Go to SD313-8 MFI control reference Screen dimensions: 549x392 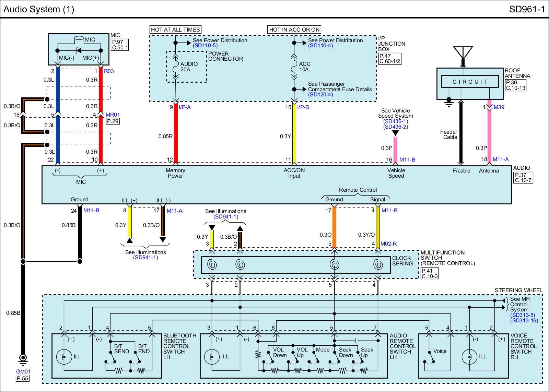pos(522,315)
